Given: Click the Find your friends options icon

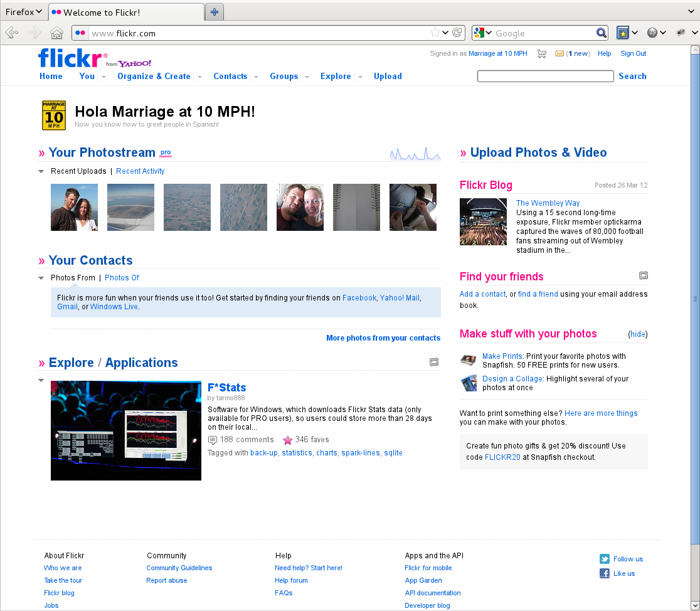Looking at the screenshot, I should [x=644, y=275].
